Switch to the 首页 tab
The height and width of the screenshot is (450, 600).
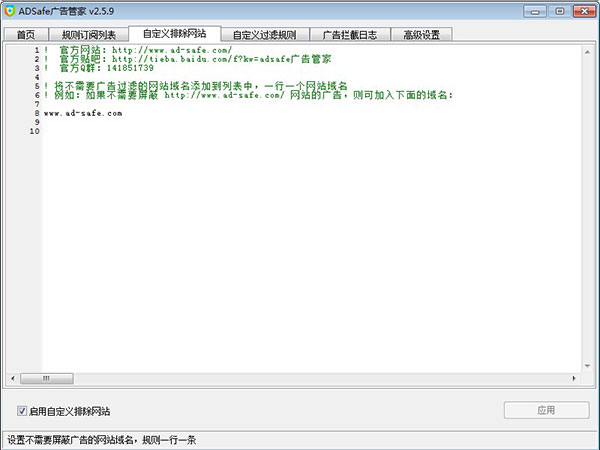[26, 35]
